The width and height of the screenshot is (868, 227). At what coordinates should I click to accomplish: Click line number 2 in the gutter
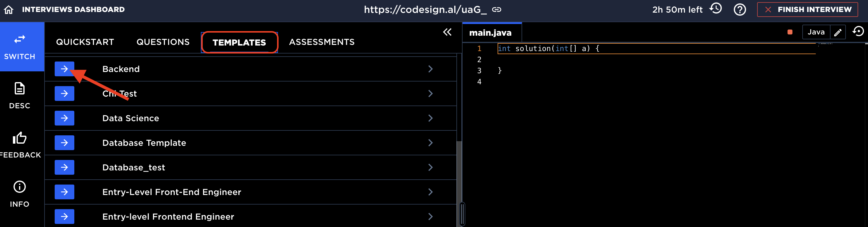click(x=479, y=60)
